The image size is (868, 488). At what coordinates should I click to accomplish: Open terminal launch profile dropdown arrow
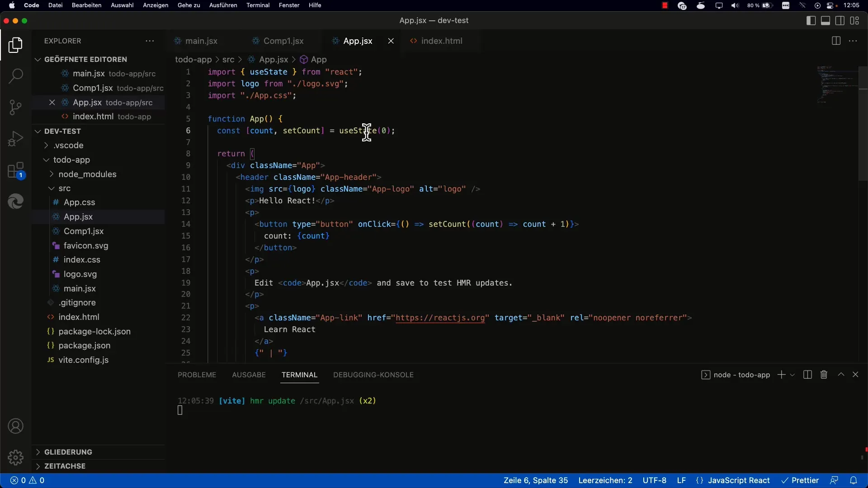(x=793, y=375)
